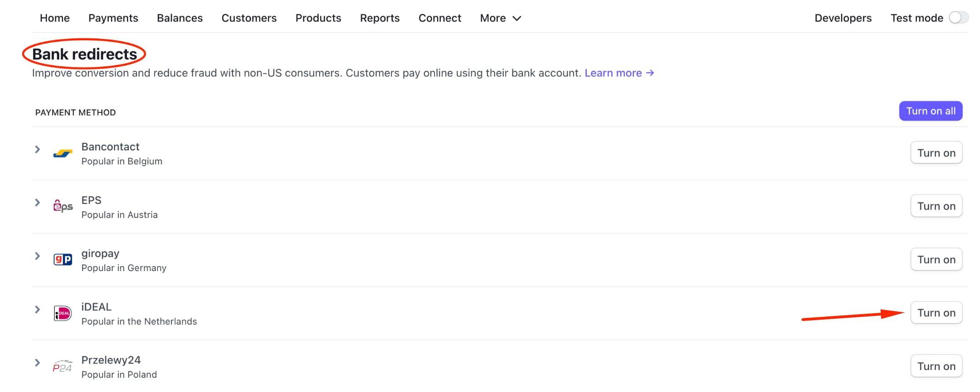Image resolution: width=980 pixels, height=392 pixels.
Task: Click the Przelewy24 logo icon
Action: (63, 366)
